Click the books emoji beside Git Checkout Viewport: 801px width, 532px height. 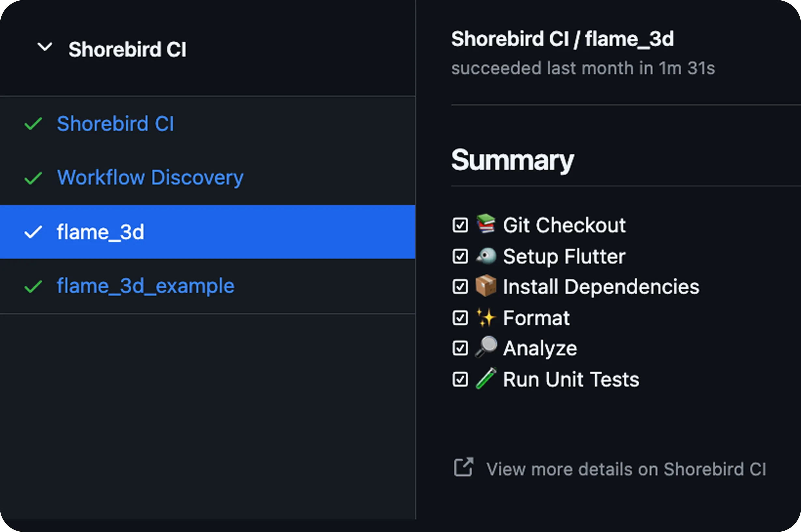[x=485, y=224]
